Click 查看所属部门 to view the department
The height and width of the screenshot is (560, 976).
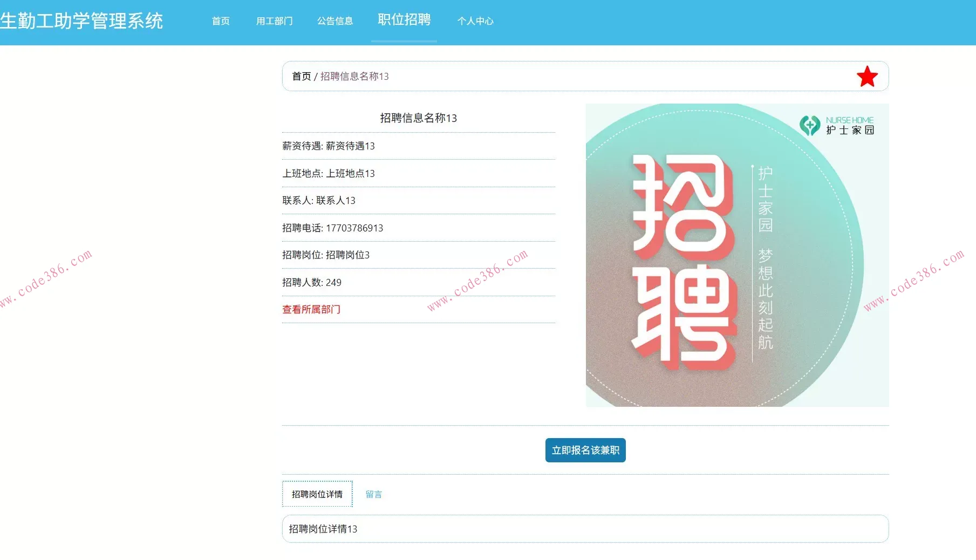point(311,309)
